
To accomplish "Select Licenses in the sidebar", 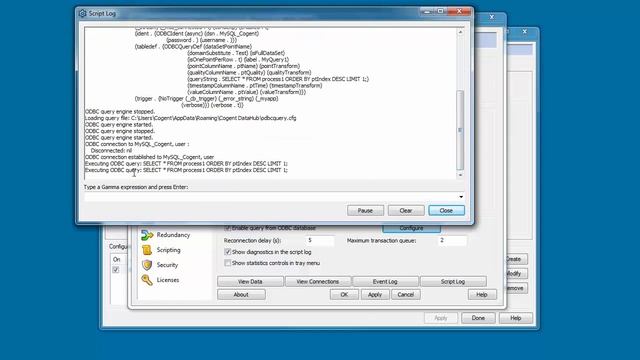I will pos(167,280).
